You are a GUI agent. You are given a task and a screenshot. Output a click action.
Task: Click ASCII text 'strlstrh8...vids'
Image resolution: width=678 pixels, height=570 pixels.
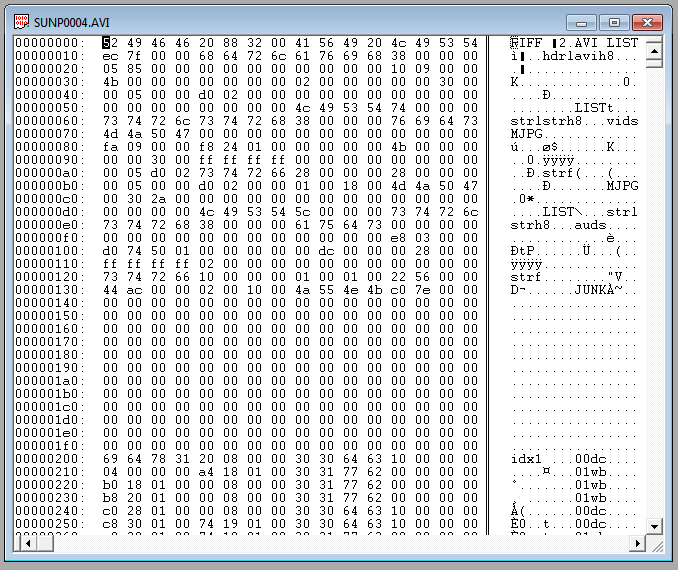(x=574, y=120)
